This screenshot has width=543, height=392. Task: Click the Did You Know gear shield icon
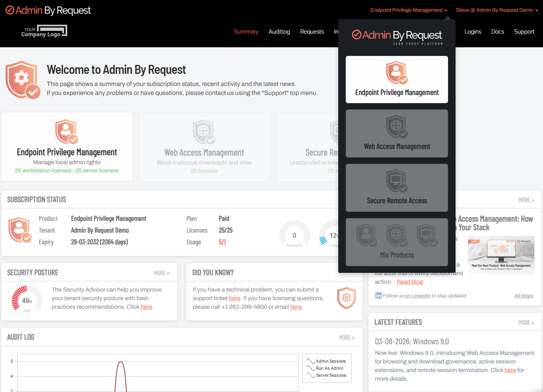[347, 298]
